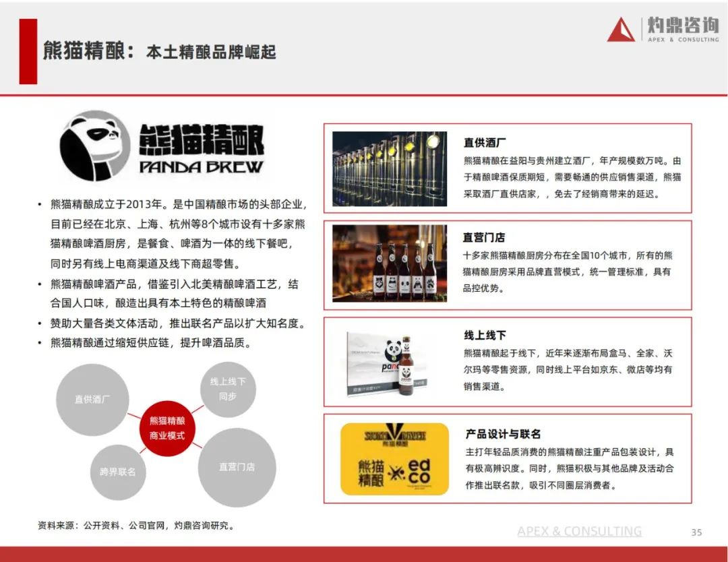Click the 灼鼎咨询 company name in header
This screenshot has width=728, height=562.
click(683, 25)
